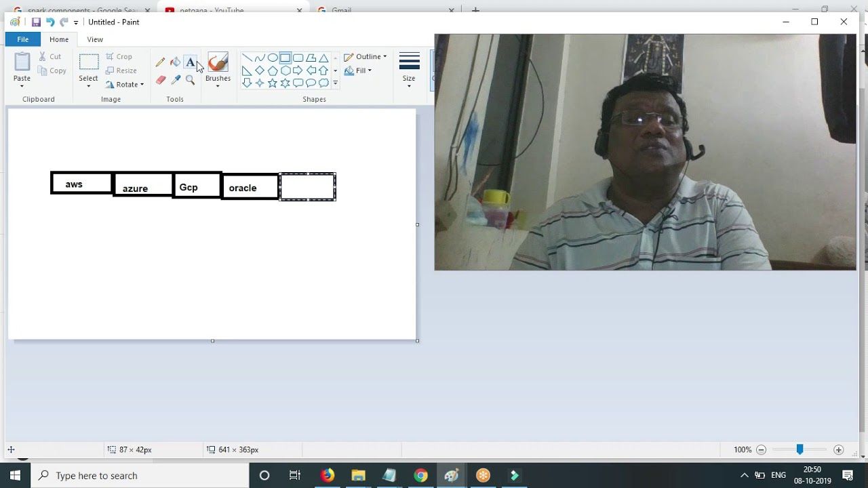Image resolution: width=868 pixels, height=488 pixels.
Task: Choose the Up arrow shape
Action: point(324,70)
